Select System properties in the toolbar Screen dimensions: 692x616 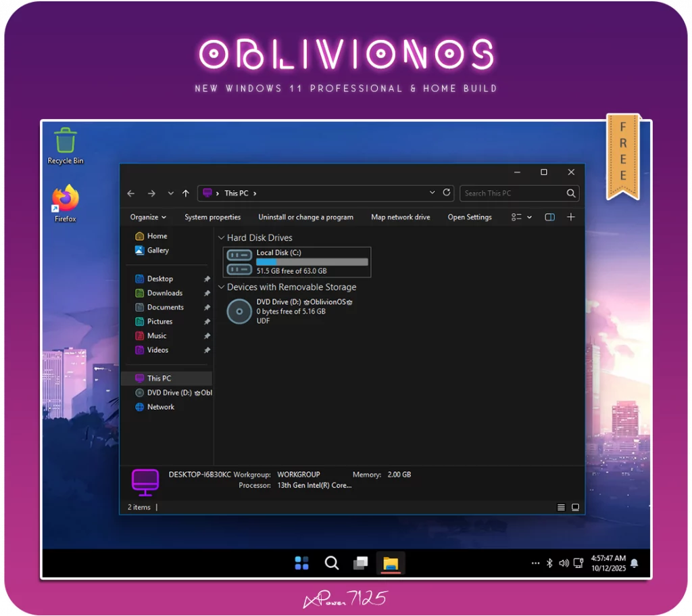(x=213, y=217)
